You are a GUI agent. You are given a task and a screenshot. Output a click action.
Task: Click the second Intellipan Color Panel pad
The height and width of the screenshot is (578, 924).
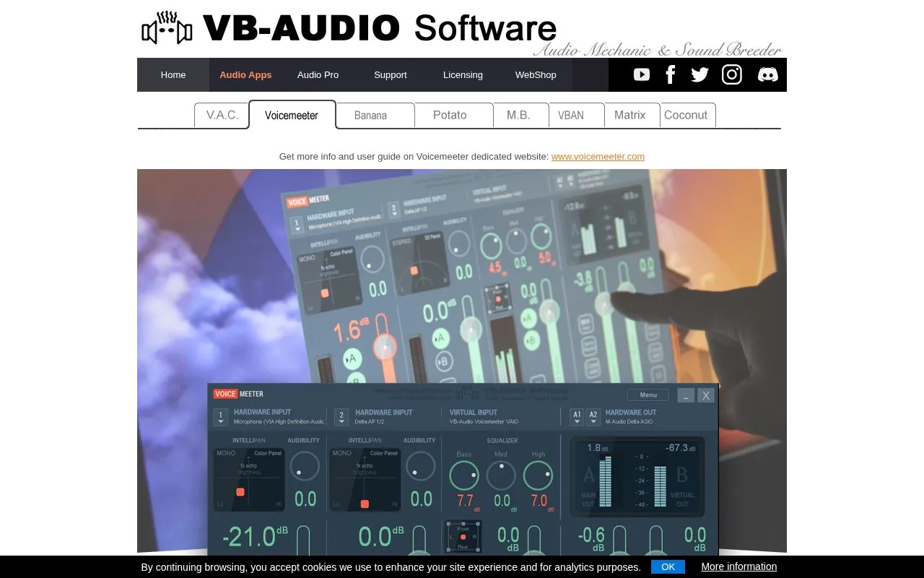(365, 480)
